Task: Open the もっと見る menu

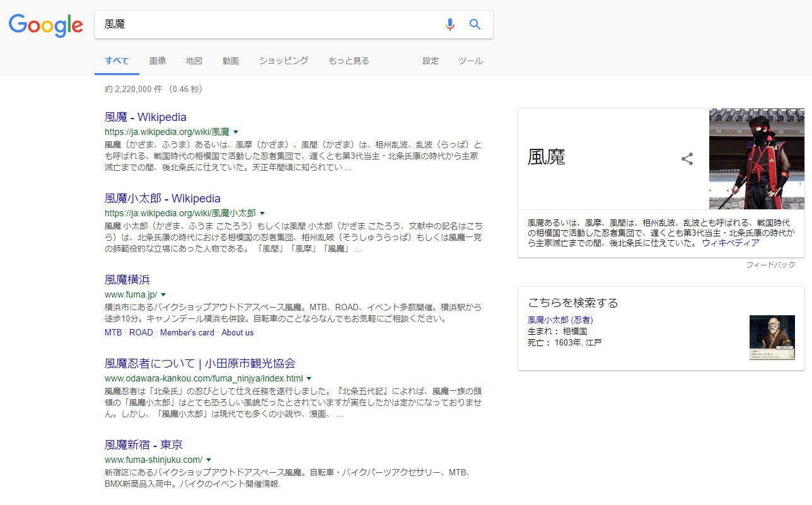Action: [x=349, y=61]
